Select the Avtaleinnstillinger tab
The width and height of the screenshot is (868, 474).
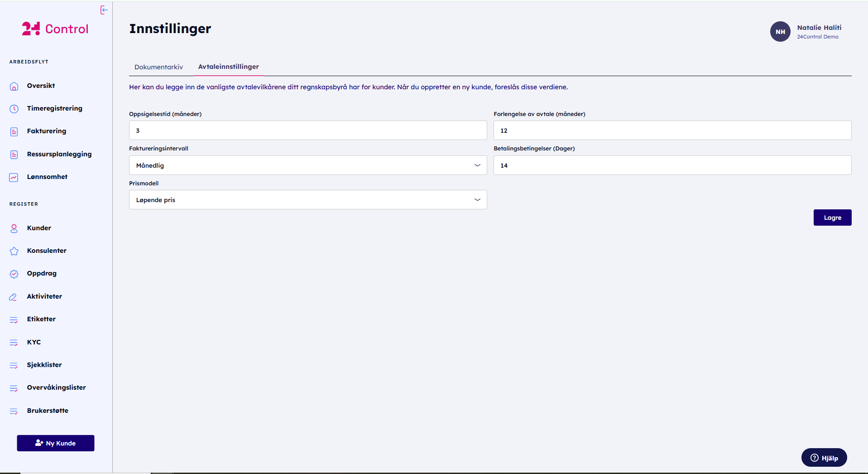[x=229, y=67]
